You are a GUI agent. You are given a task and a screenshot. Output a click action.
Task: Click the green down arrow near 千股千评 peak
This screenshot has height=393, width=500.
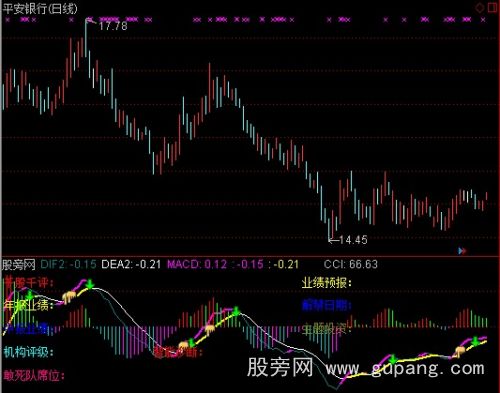point(90,284)
